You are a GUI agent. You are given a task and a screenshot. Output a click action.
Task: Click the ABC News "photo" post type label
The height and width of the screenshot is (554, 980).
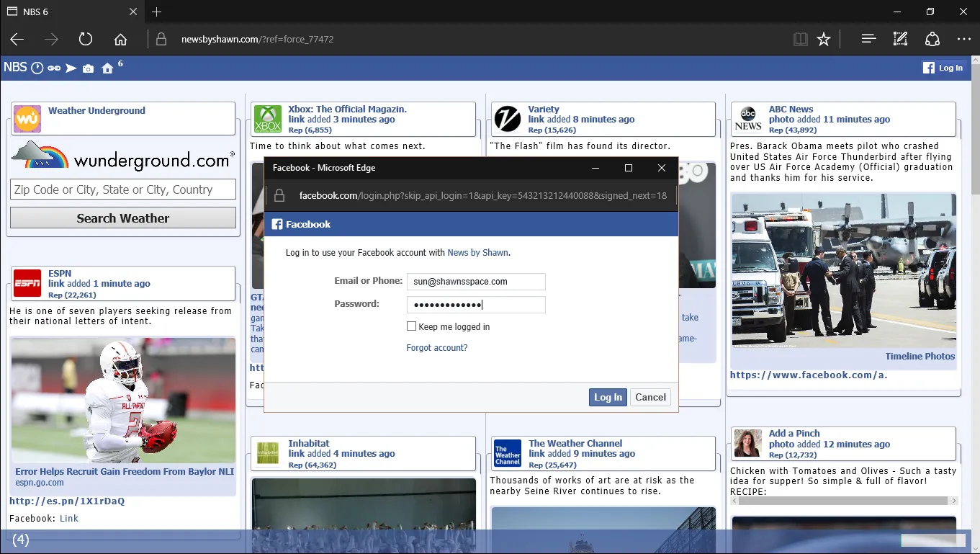[781, 120]
